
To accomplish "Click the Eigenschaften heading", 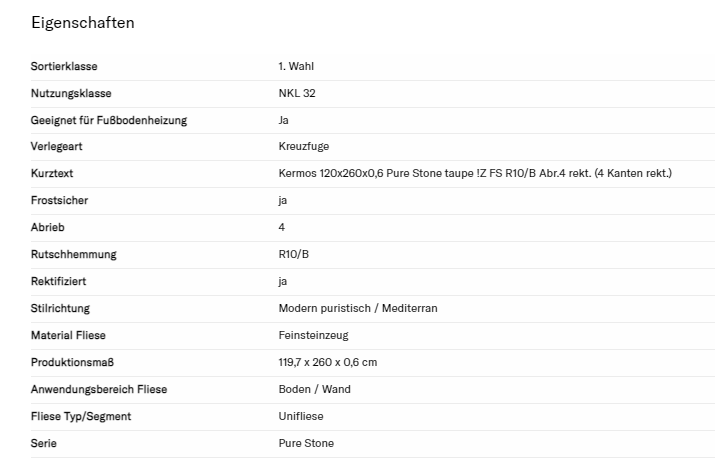I will tap(83, 23).
